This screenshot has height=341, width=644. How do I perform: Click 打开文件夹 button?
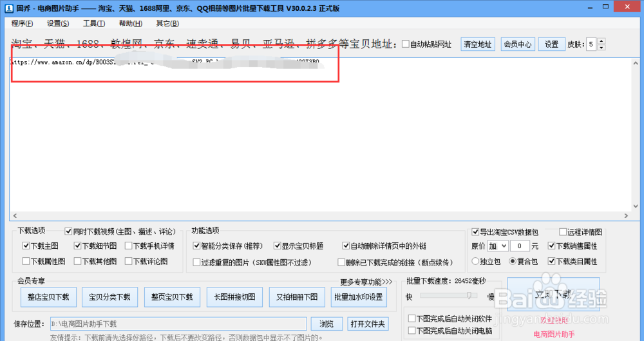click(368, 324)
